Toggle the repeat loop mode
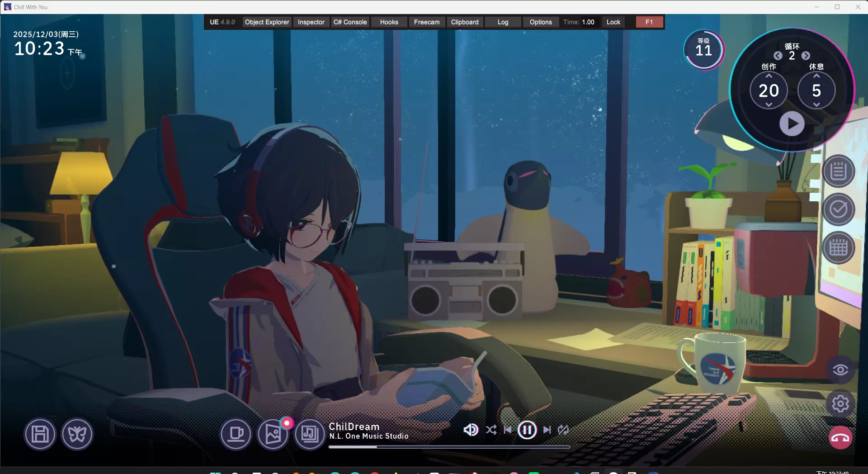Viewport: 868px width, 474px height. [563, 430]
